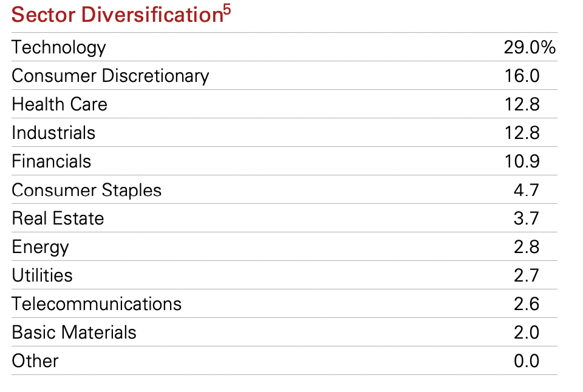Select the Technology row label
Image resolution: width=583 pixels, height=392 pixels.
coord(59,47)
